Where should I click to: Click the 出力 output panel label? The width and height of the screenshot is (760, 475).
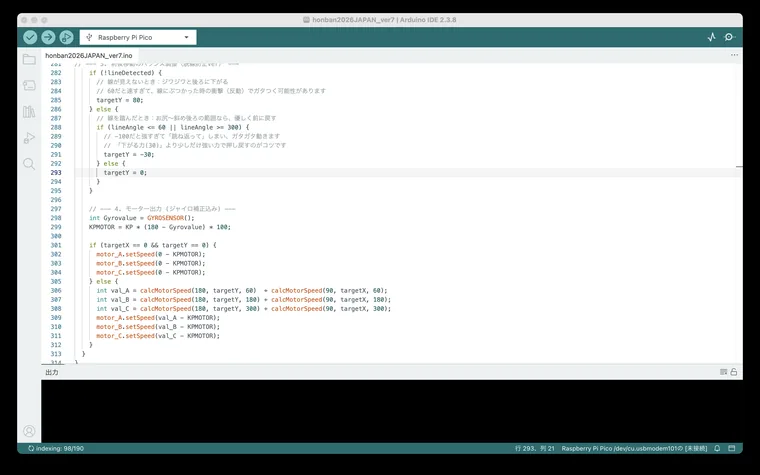click(x=52, y=372)
